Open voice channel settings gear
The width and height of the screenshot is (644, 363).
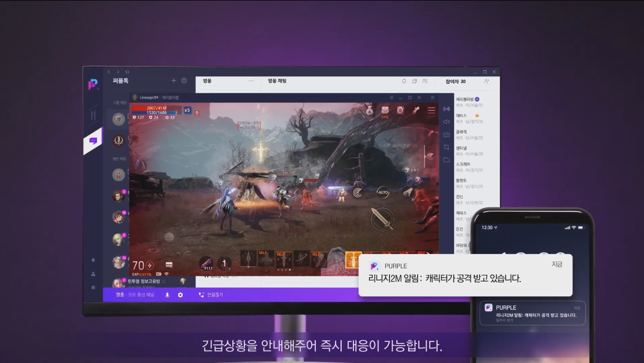coord(180,295)
